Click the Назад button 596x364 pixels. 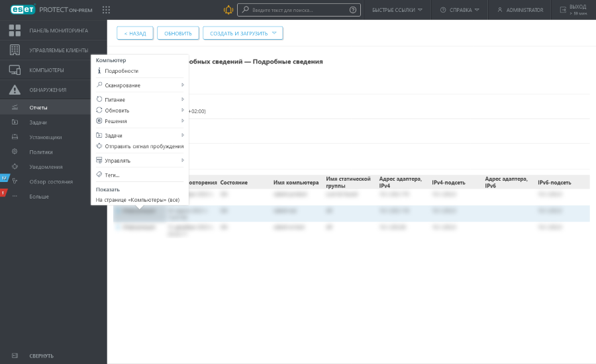coord(135,33)
